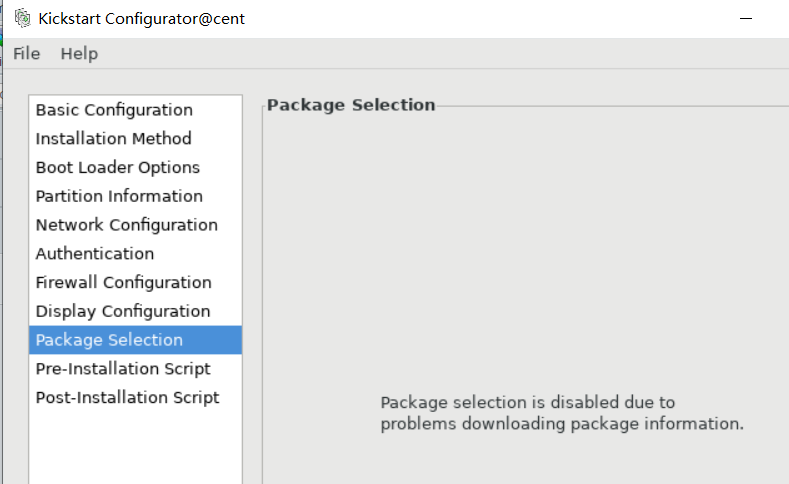Click the package selection disabled message
The height and width of the screenshot is (484, 789).
click(562, 413)
